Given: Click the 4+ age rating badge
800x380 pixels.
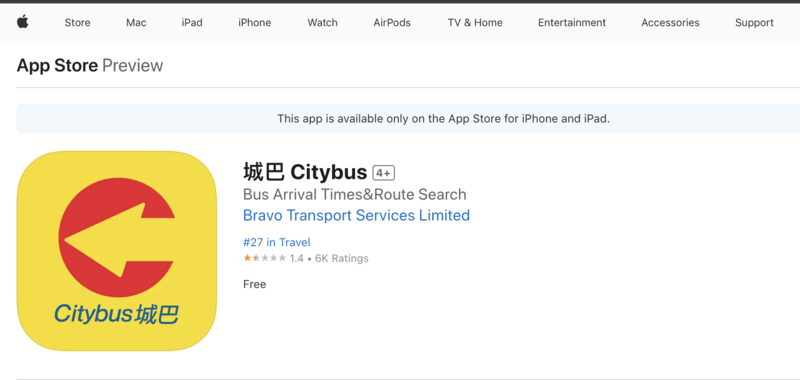Looking at the screenshot, I should click(384, 173).
